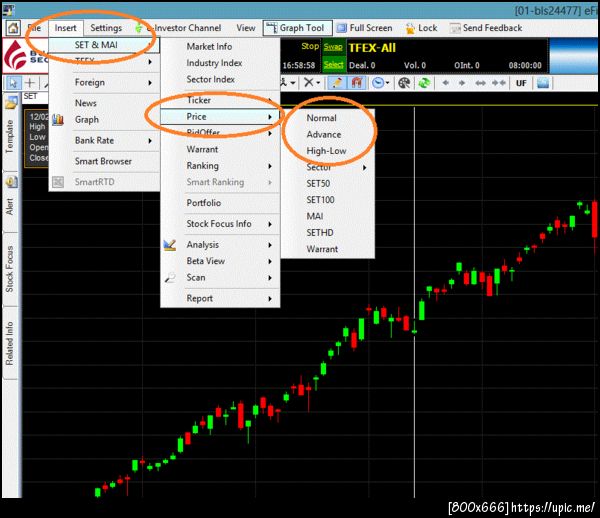Click the green refresh icon
Image resolution: width=600 pixels, height=518 pixels.
(x=424, y=83)
